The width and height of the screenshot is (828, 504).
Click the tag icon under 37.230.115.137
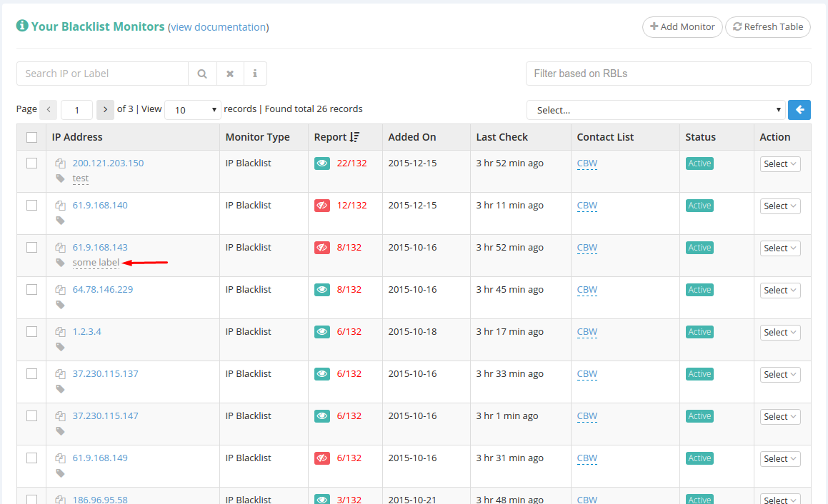(x=60, y=389)
